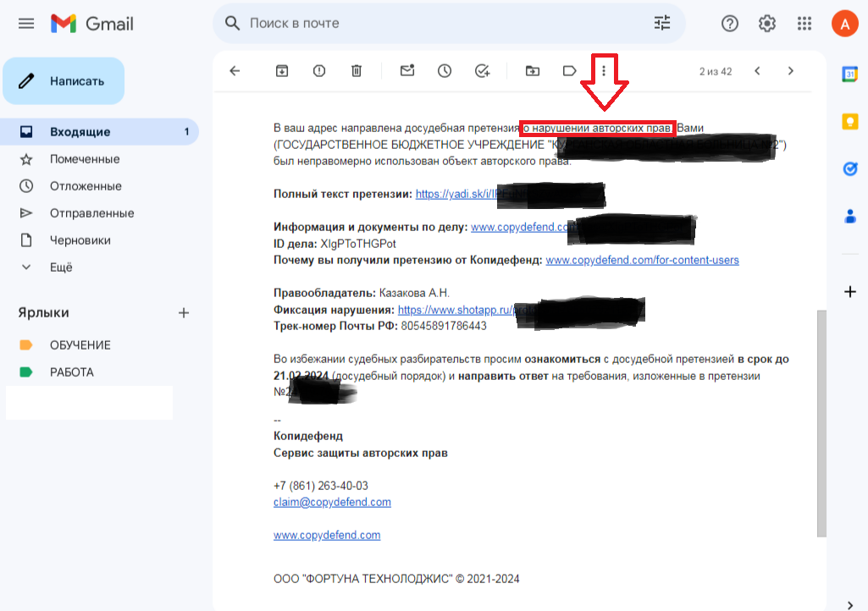The width and height of the screenshot is (868, 611).
Task: Click the search magnifier icon
Action: pos(232,23)
